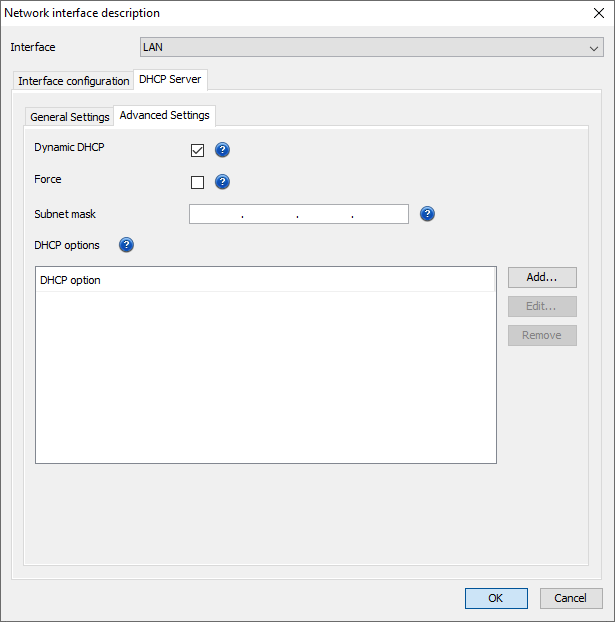The height and width of the screenshot is (622, 615).
Task: Click the Edit... button
Action: [x=542, y=306]
